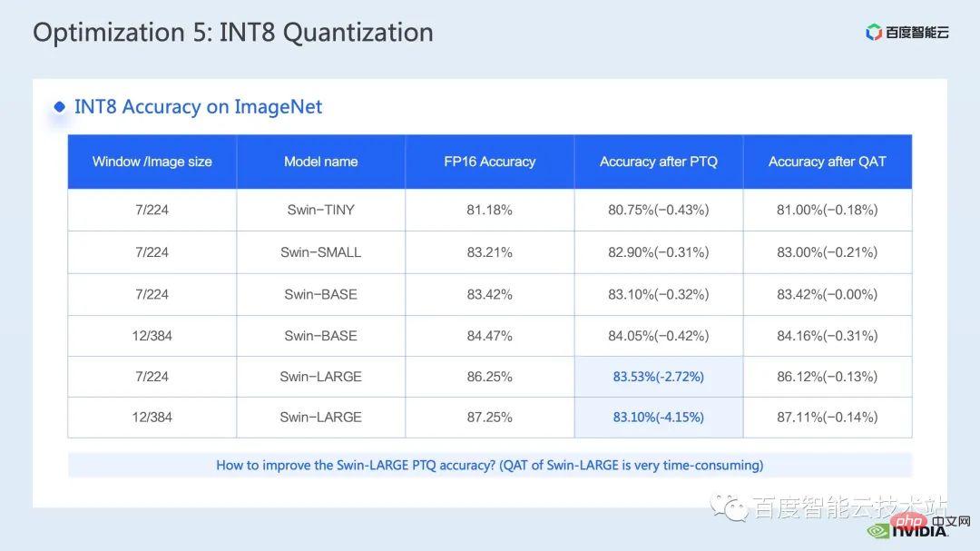Click the WeChat watermark icon
This screenshot has width=980, height=551.
pyautogui.click(x=729, y=507)
